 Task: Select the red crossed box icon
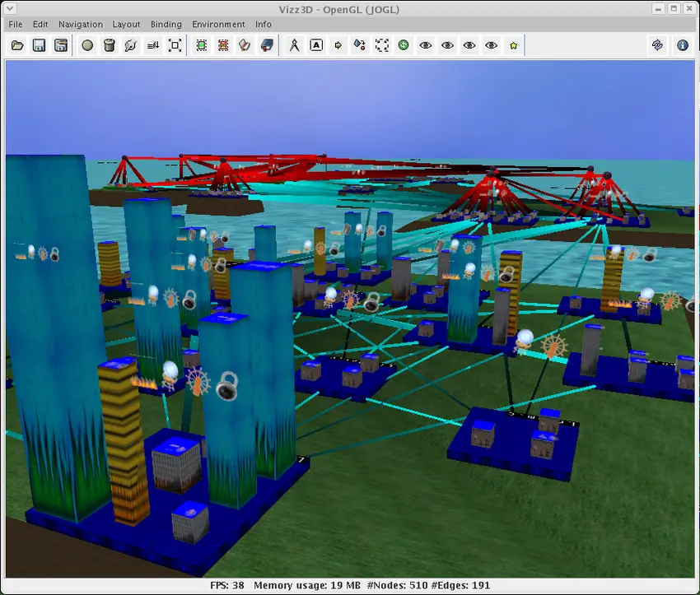224,45
